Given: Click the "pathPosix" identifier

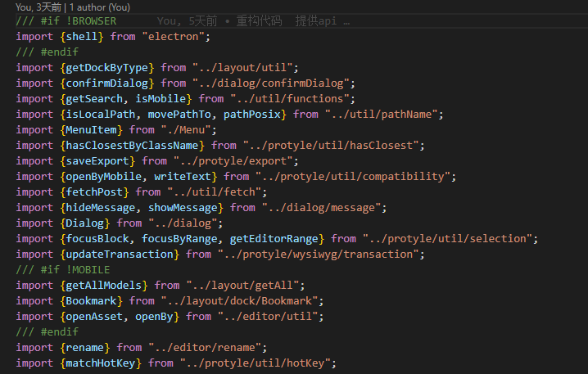Looking at the screenshot, I should point(252,115).
